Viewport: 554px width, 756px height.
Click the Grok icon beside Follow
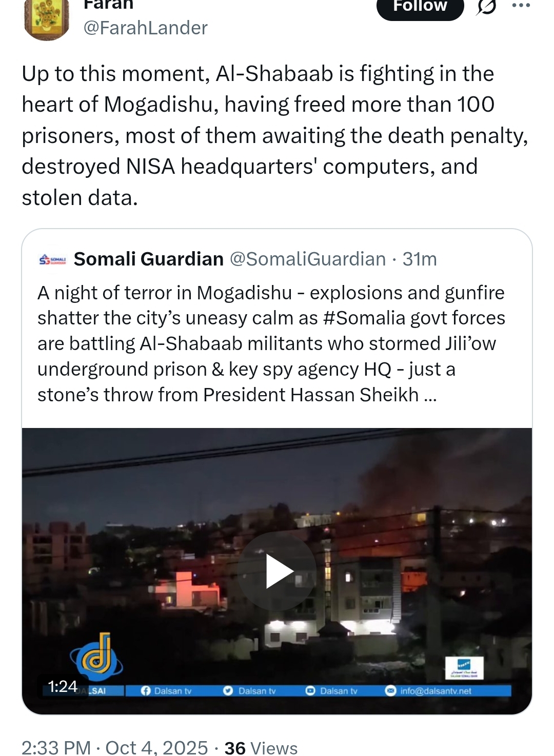coord(486,7)
